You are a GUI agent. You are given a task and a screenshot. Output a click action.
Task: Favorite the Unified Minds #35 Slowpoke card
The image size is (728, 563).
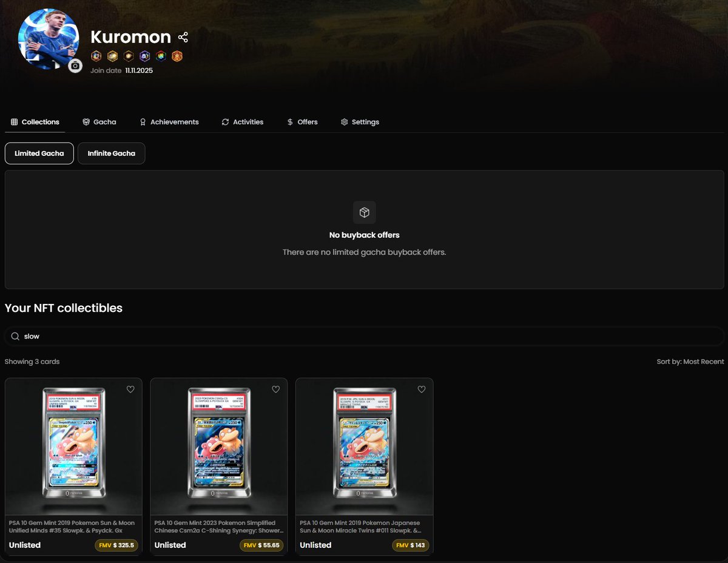pos(130,389)
